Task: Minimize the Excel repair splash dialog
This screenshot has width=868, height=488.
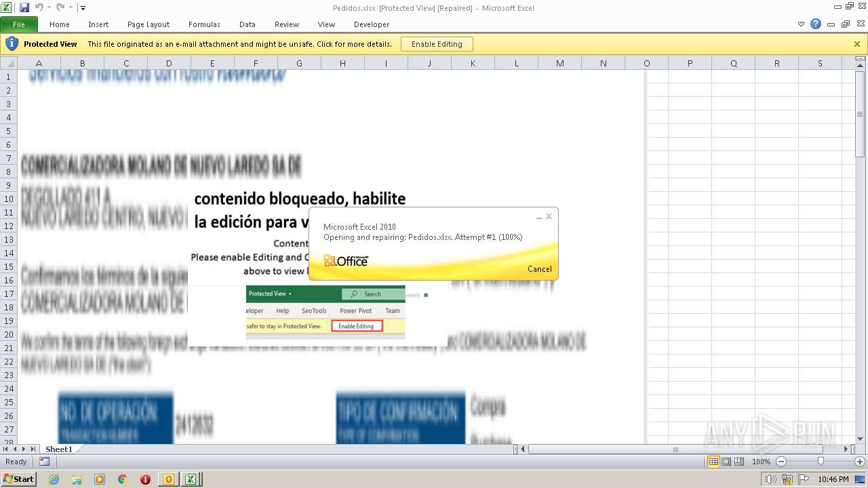Action: click(539, 217)
